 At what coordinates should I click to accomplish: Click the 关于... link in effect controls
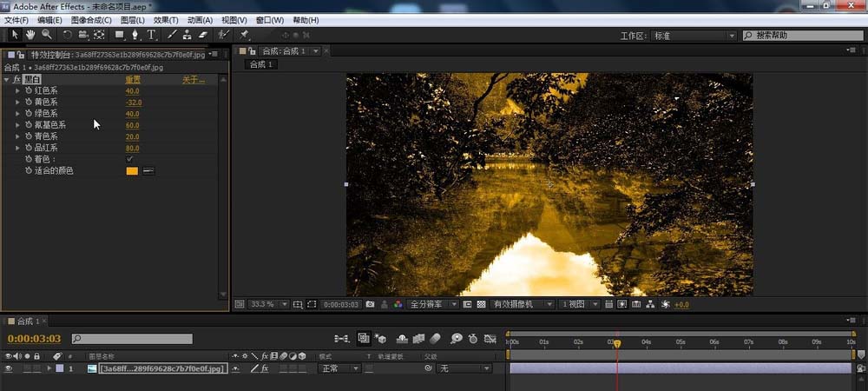click(193, 79)
